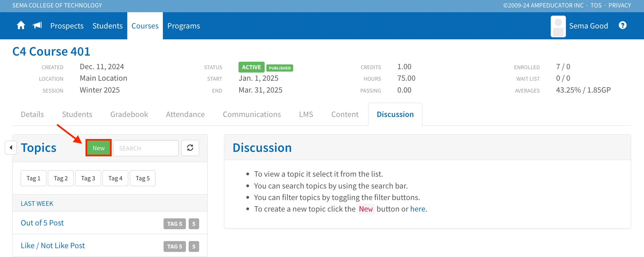
Task: Open the TOS link
Action: (596, 5)
